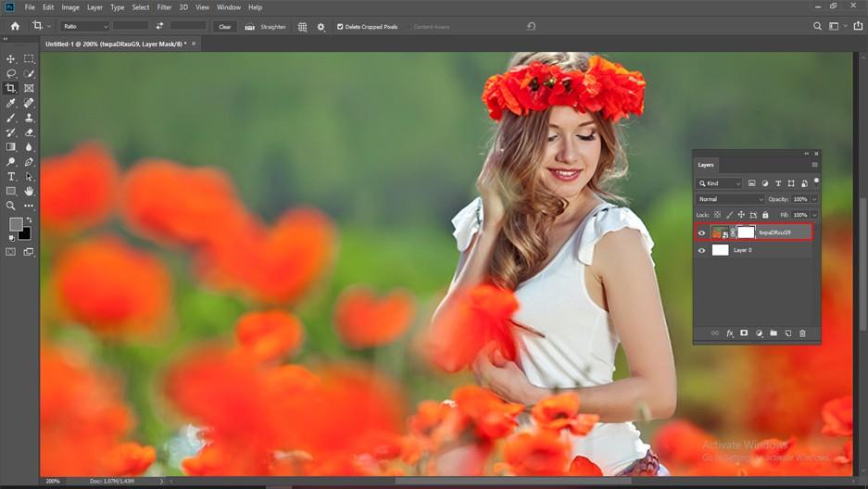Select the Brush tool
The width and height of the screenshot is (868, 489).
tap(10, 118)
